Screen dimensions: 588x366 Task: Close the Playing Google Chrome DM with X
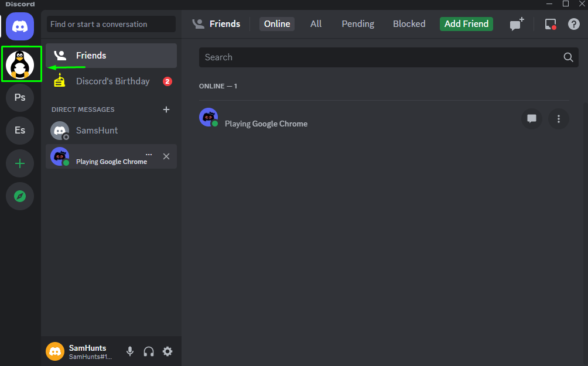coord(166,156)
